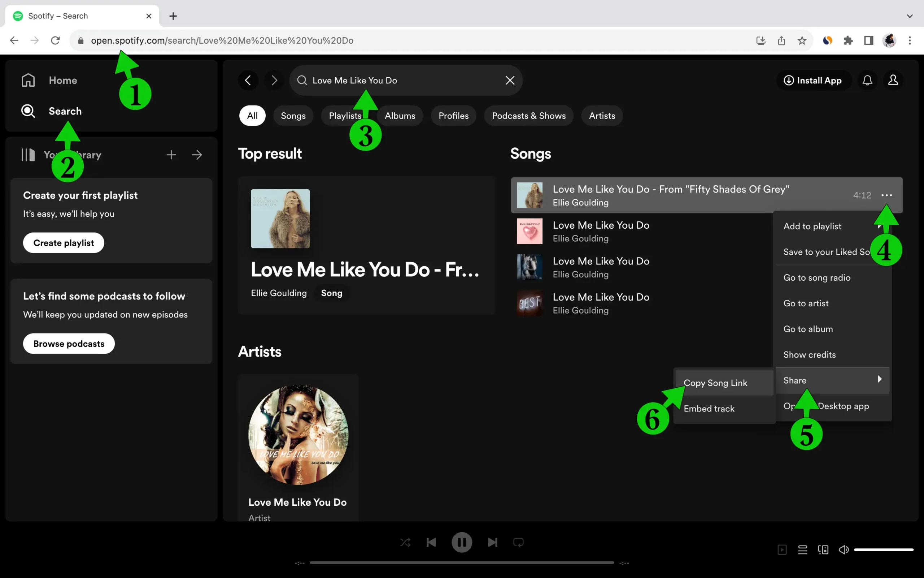Open the user profile icon menu
924x578 pixels.
click(893, 80)
